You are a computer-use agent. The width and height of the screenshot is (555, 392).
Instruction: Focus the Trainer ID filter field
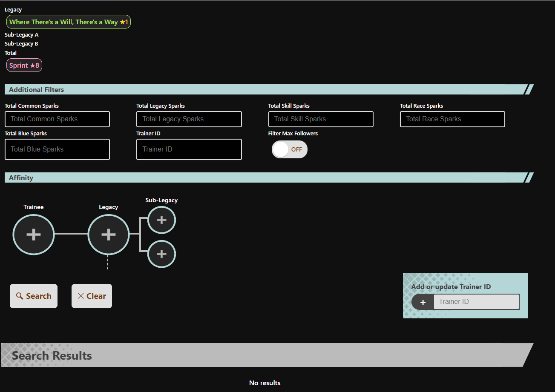(x=189, y=149)
